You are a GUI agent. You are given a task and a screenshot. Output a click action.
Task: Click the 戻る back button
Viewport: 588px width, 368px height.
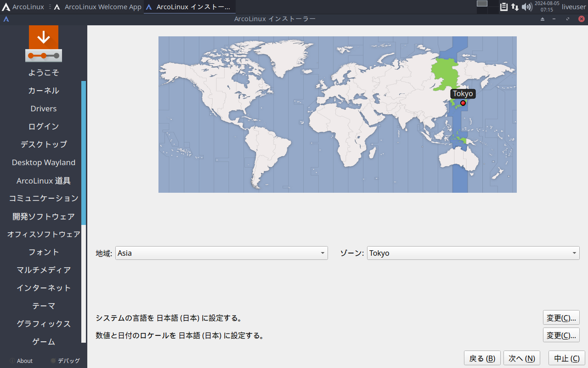(x=482, y=358)
